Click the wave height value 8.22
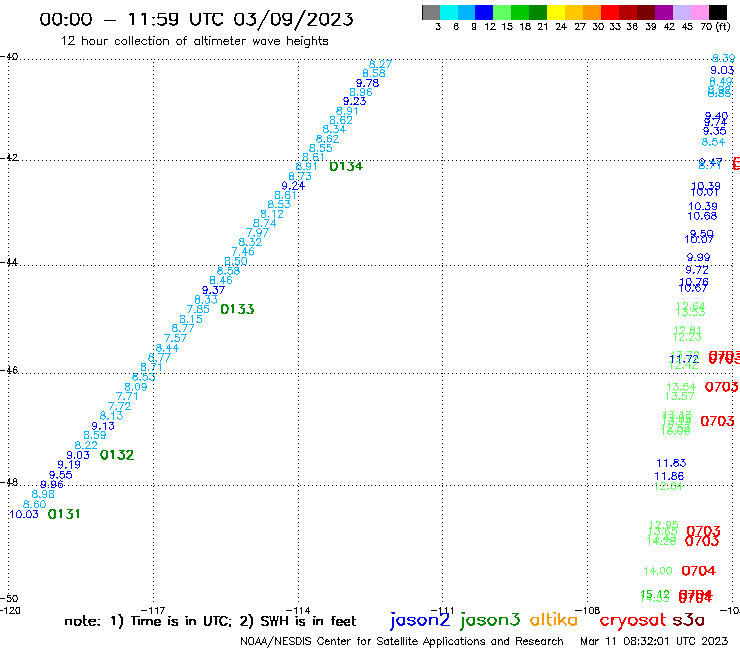 coord(86,445)
